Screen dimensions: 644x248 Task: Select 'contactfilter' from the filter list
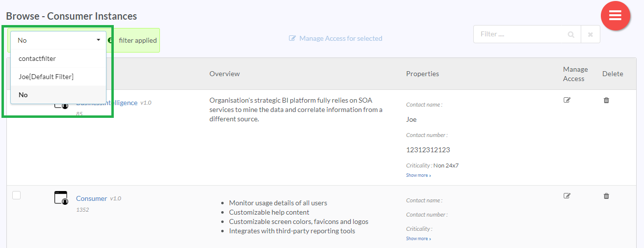pos(37,58)
